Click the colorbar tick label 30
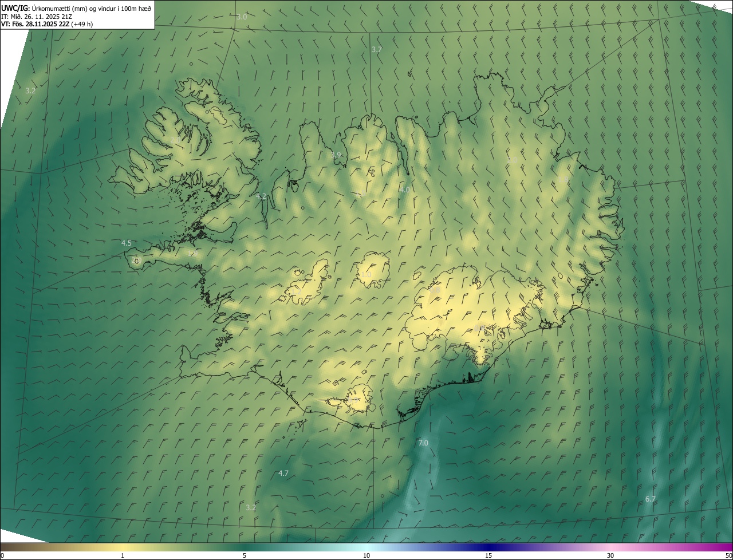Viewport: 733px width, 560px height. 610,555
